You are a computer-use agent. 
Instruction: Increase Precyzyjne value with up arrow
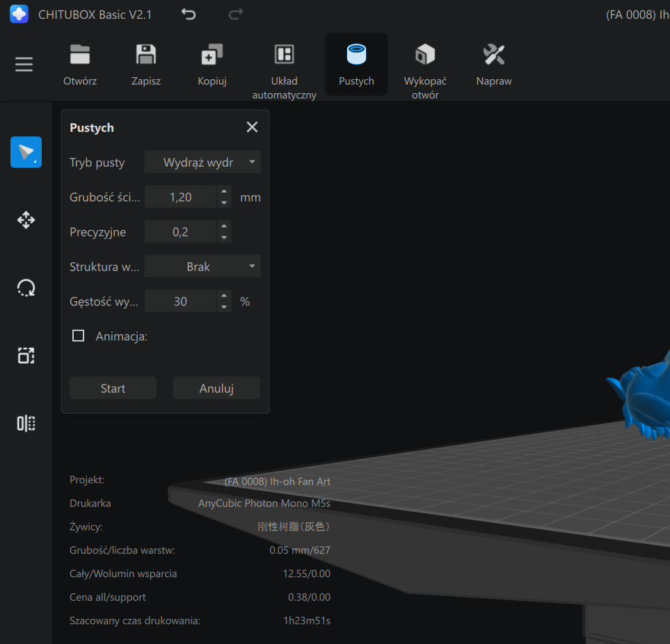pyautogui.click(x=224, y=226)
